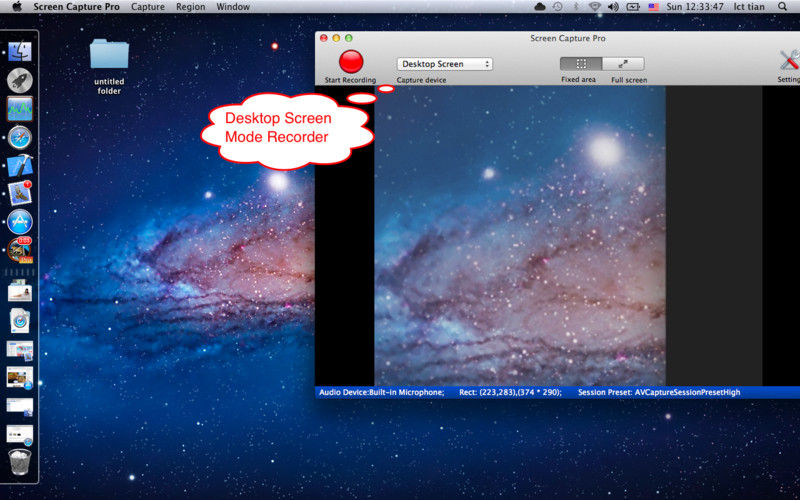This screenshot has height=500, width=800.
Task: Click the capture preview galaxy image
Action: click(520, 236)
